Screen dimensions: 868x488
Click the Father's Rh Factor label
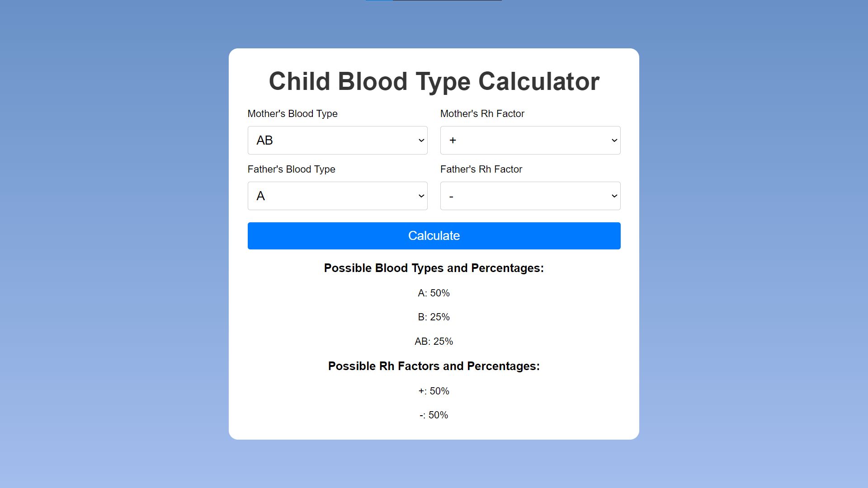click(481, 169)
